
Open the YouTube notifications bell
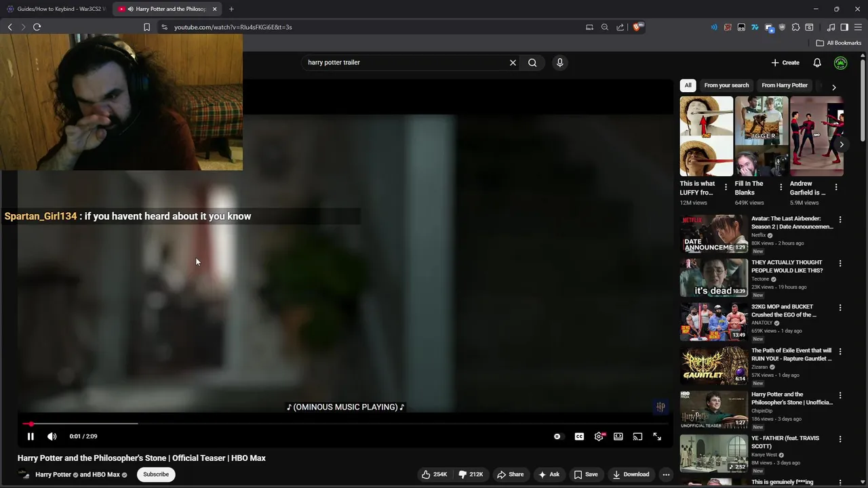pyautogui.click(x=817, y=62)
